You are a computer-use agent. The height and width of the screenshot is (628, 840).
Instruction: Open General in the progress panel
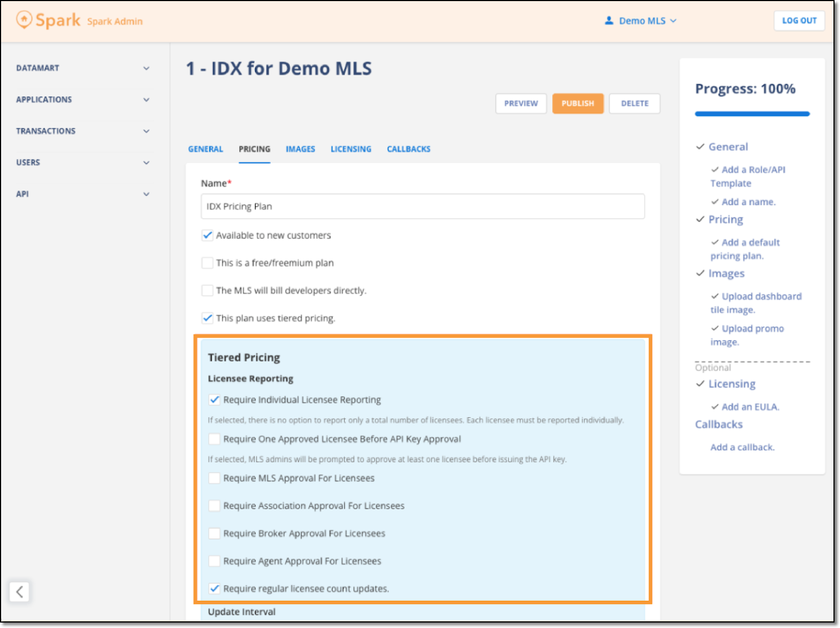pos(728,147)
